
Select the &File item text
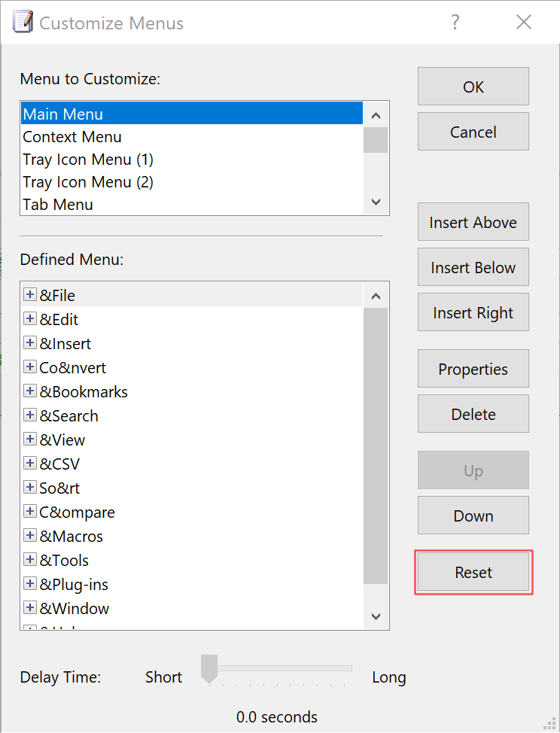[x=57, y=296]
